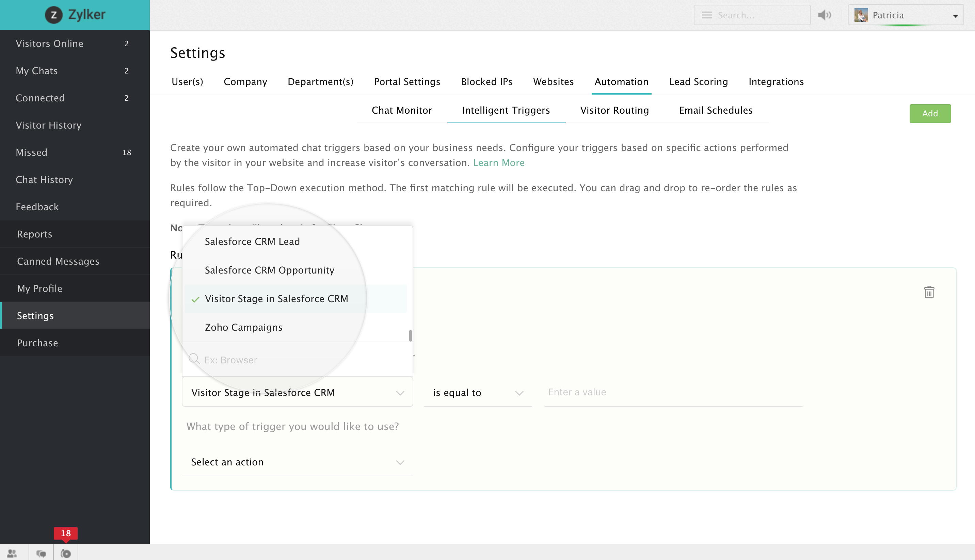Open Email Schedules sub-tab

[x=716, y=110]
